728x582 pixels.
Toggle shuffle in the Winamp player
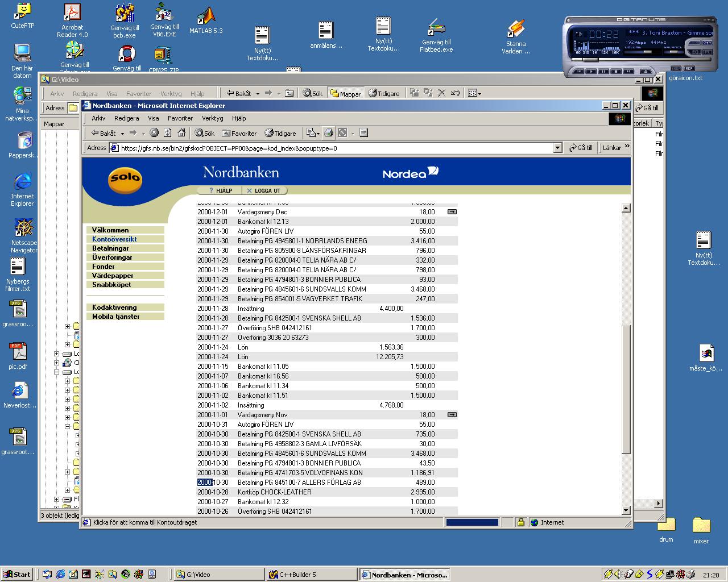tap(675, 68)
